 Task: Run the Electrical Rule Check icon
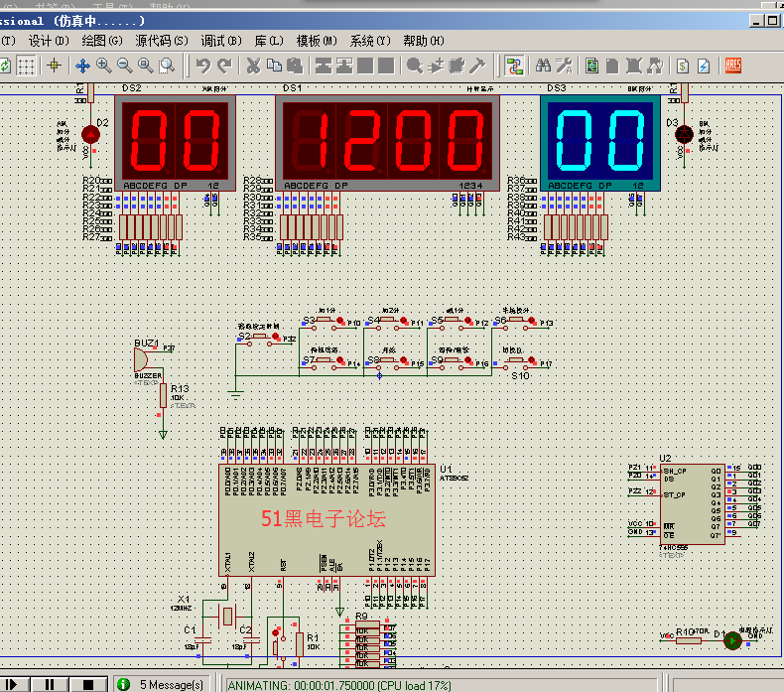point(704,66)
